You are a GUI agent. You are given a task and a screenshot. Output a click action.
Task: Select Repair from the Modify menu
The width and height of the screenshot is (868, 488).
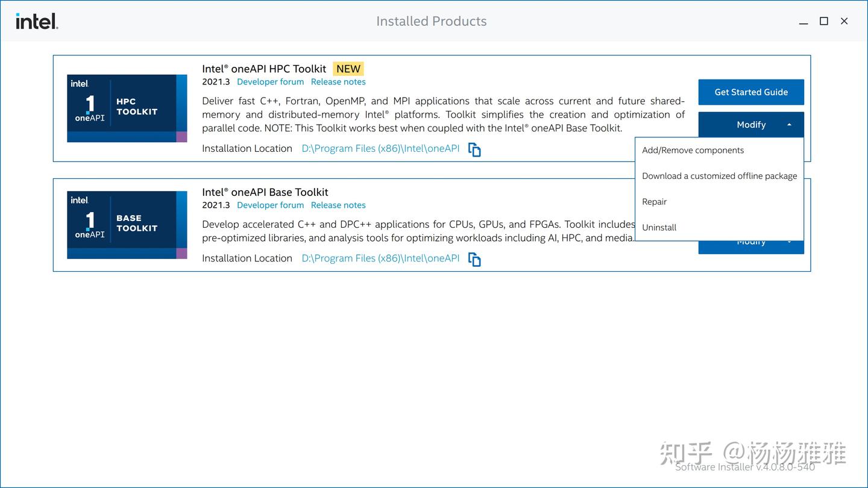click(x=654, y=202)
